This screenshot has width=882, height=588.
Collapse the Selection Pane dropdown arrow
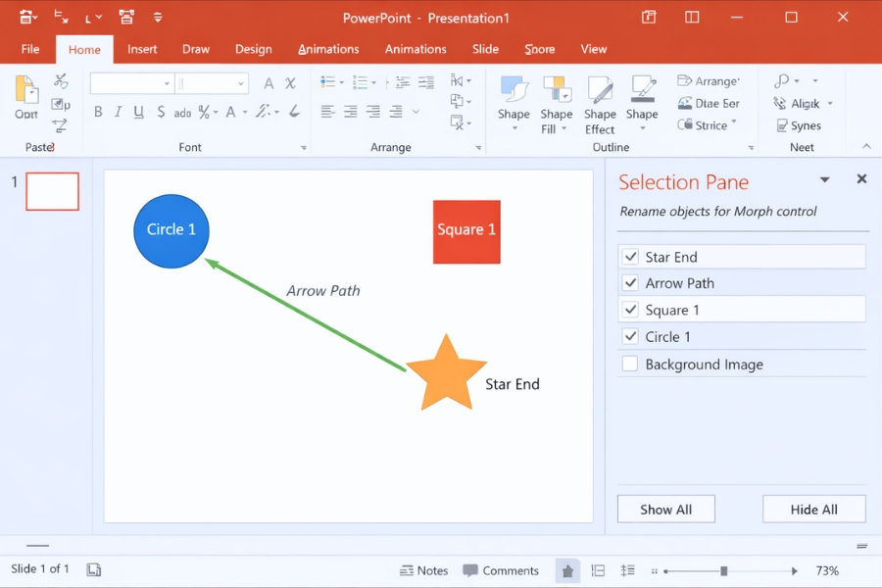click(x=824, y=180)
